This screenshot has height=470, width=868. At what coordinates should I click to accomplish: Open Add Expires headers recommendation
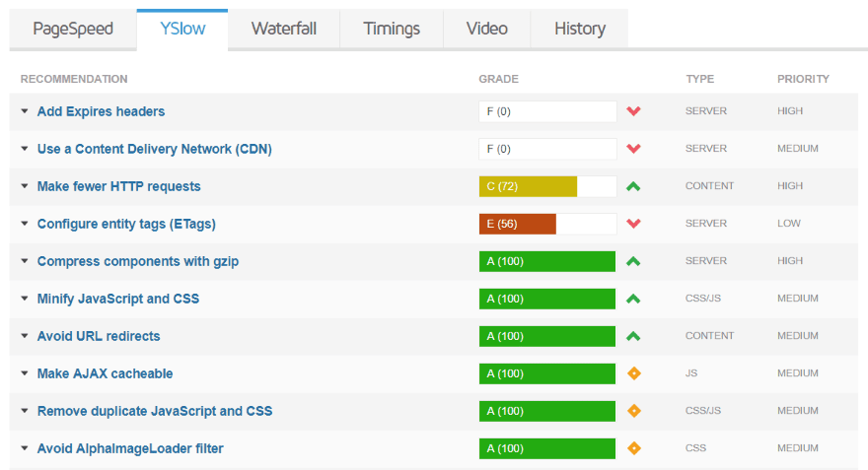tap(101, 111)
